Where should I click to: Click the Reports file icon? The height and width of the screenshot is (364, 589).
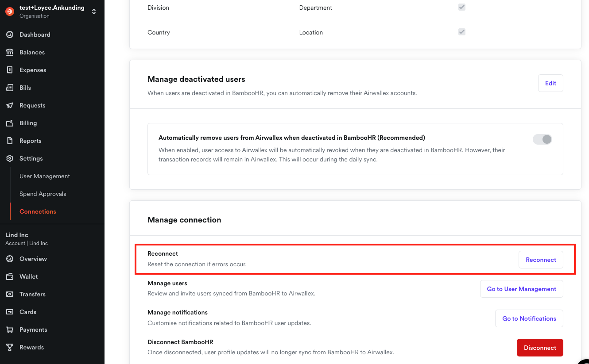click(x=10, y=141)
